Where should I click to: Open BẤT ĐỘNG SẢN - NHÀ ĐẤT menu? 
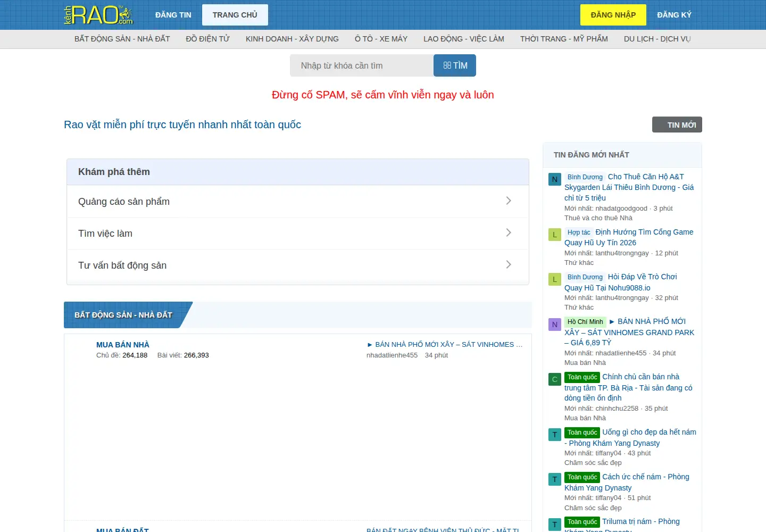point(122,39)
